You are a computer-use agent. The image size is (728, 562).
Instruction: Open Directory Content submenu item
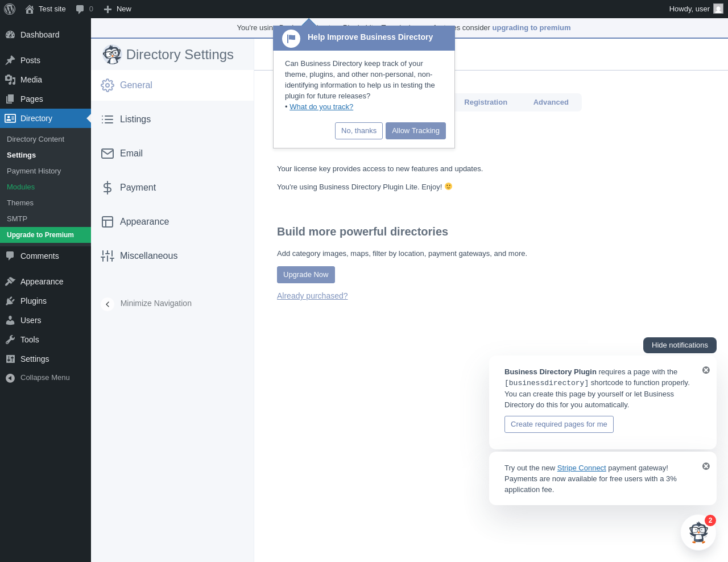coord(35,139)
